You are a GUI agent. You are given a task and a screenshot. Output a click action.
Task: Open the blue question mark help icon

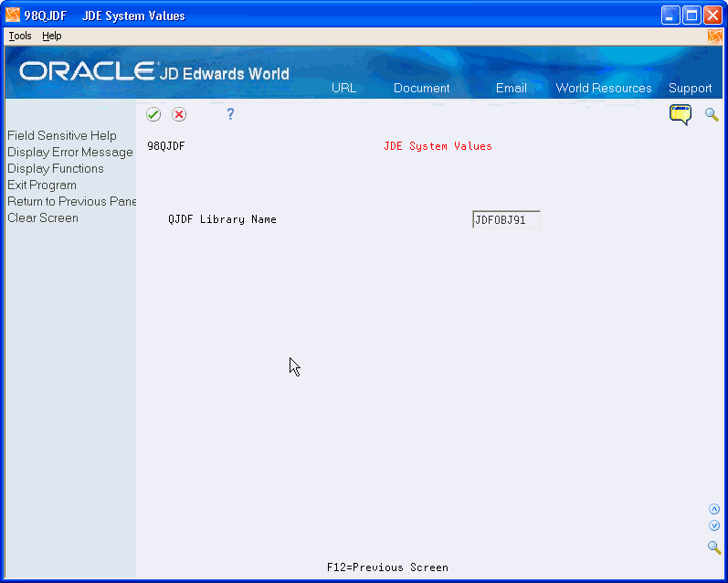[x=230, y=114]
